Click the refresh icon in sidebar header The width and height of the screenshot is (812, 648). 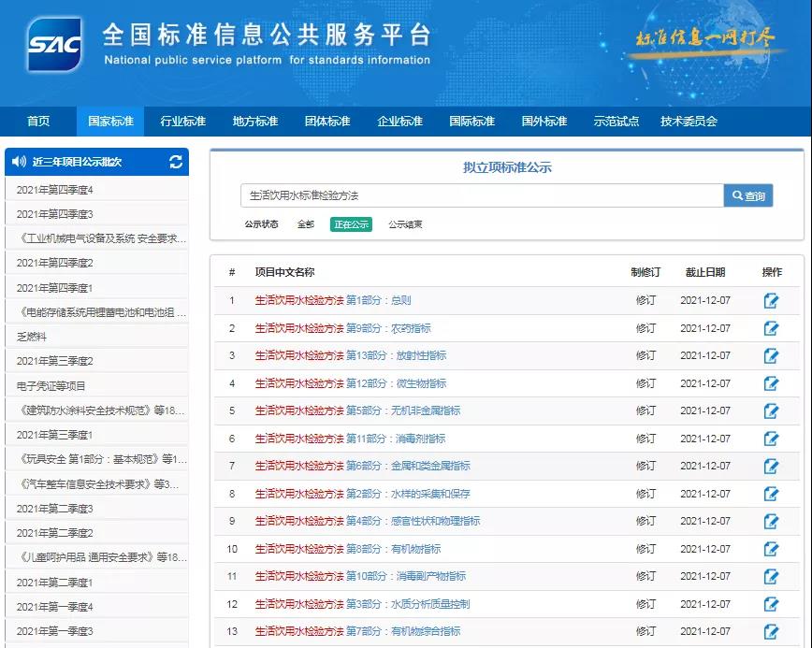tap(176, 162)
